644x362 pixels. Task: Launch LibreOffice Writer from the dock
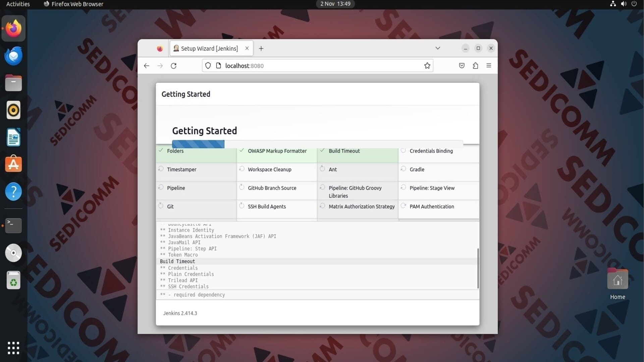point(13,137)
